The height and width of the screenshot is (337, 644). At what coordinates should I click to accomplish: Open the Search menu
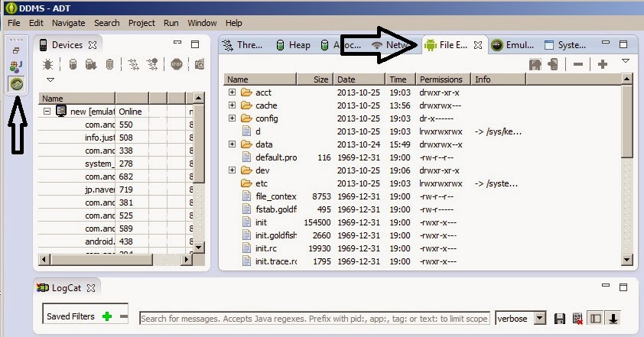[107, 23]
